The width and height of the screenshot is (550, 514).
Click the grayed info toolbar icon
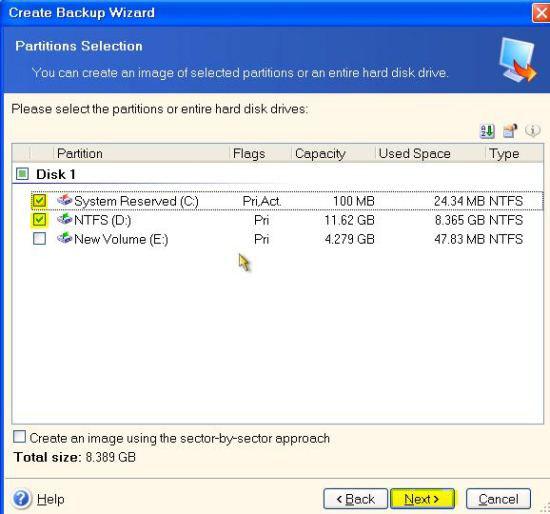(532, 131)
